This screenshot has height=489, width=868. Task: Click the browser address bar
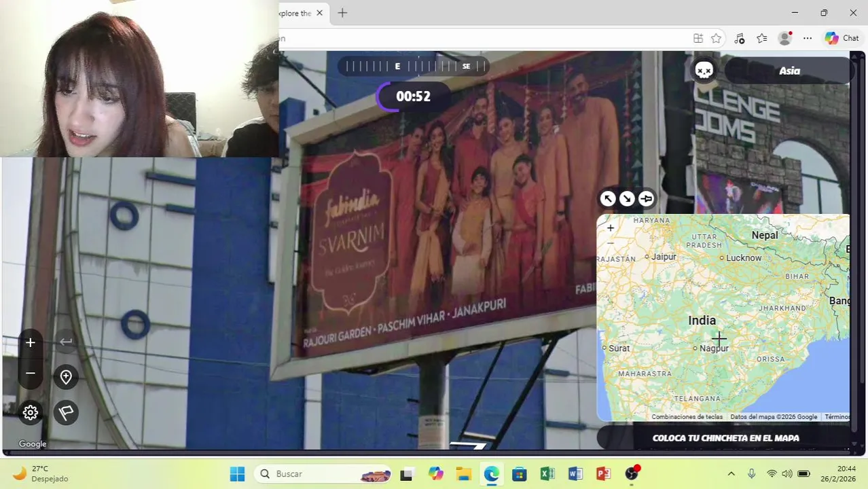click(x=482, y=39)
